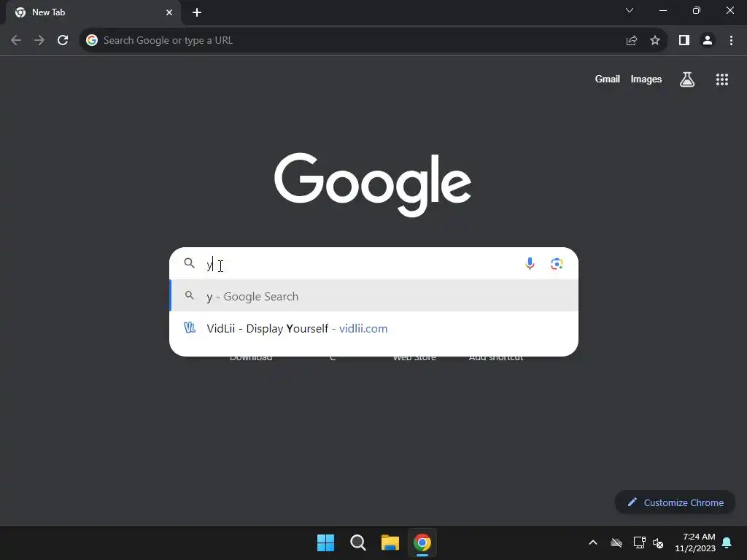Close the New Tab tab
The width and height of the screenshot is (747, 560).
pos(169,12)
